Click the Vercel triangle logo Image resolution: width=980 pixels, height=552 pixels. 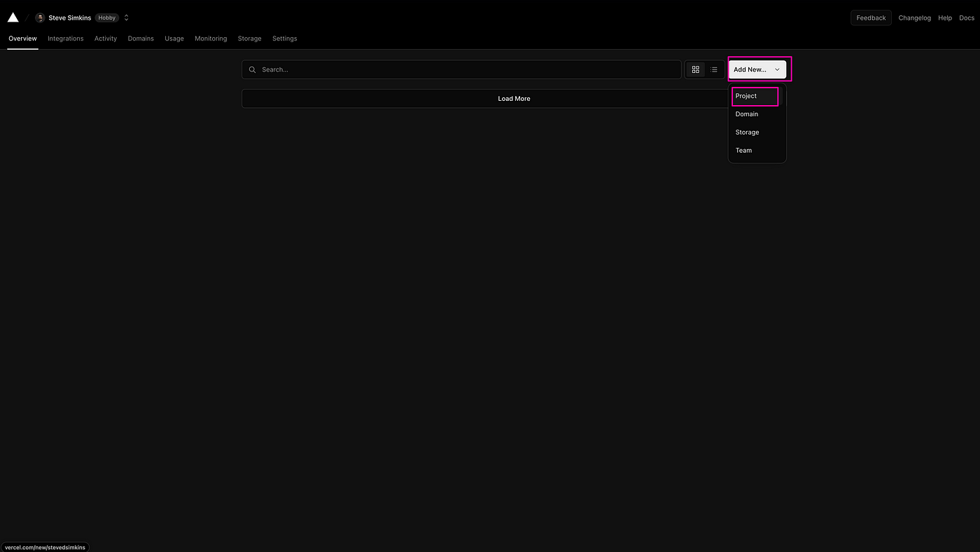(13, 18)
